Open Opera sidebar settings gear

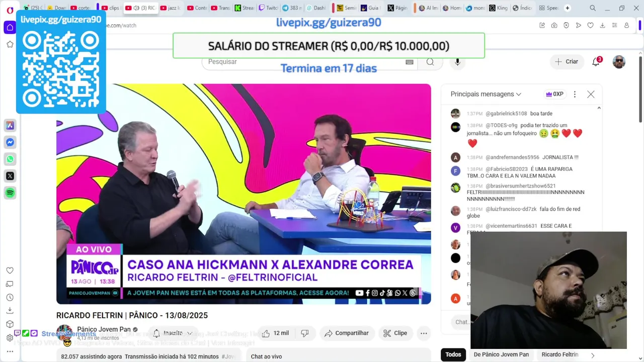click(x=10, y=338)
